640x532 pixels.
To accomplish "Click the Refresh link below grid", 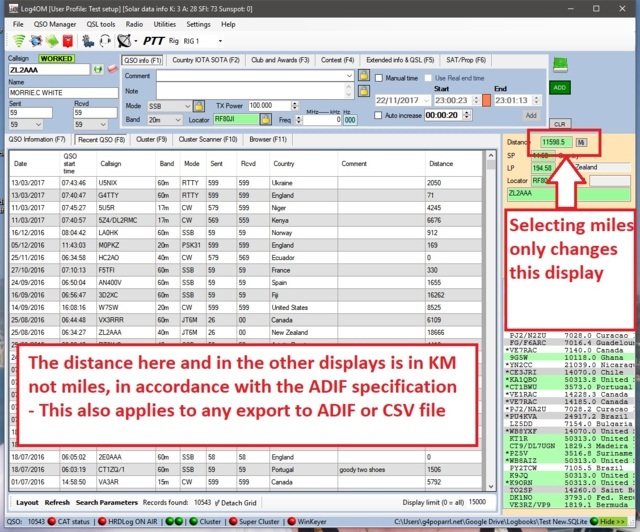I will click(57, 503).
